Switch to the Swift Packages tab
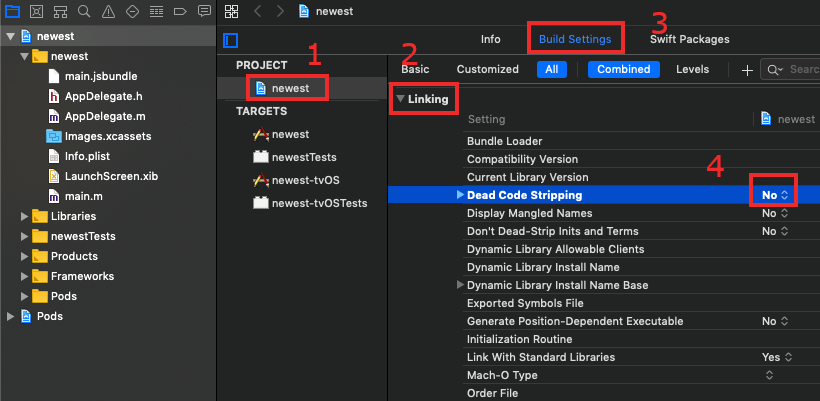The height and width of the screenshot is (401, 820). coord(689,39)
